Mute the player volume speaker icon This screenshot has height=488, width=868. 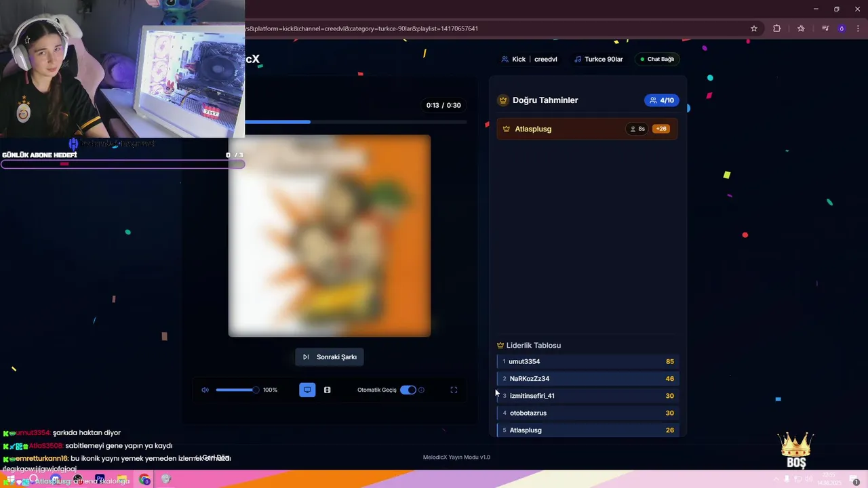tap(205, 390)
